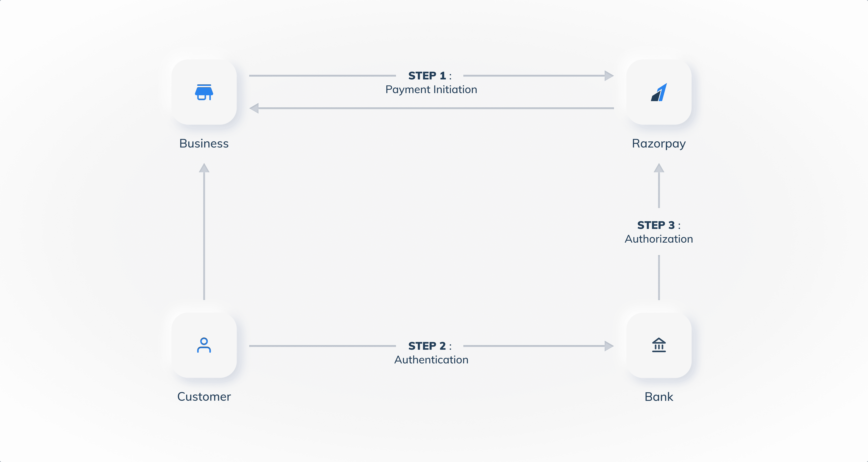Click the 'Customer' label
This screenshot has width=868, height=462.
[x=204, y=397]
